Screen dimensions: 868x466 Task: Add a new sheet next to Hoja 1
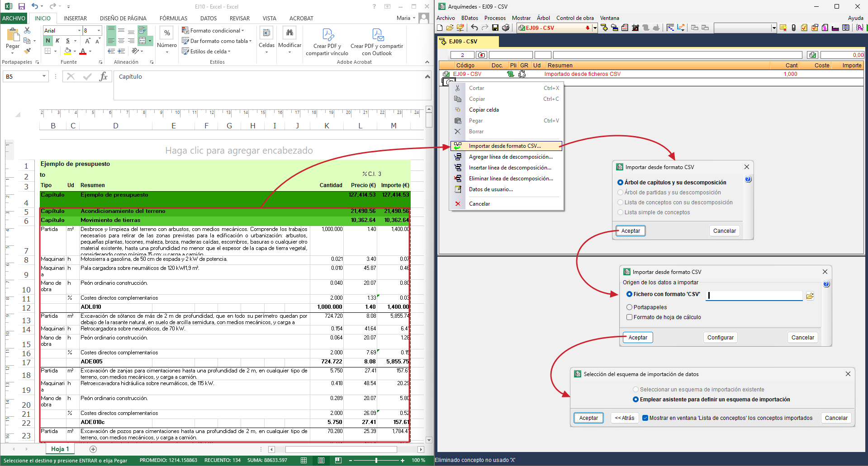click(93, 449)
